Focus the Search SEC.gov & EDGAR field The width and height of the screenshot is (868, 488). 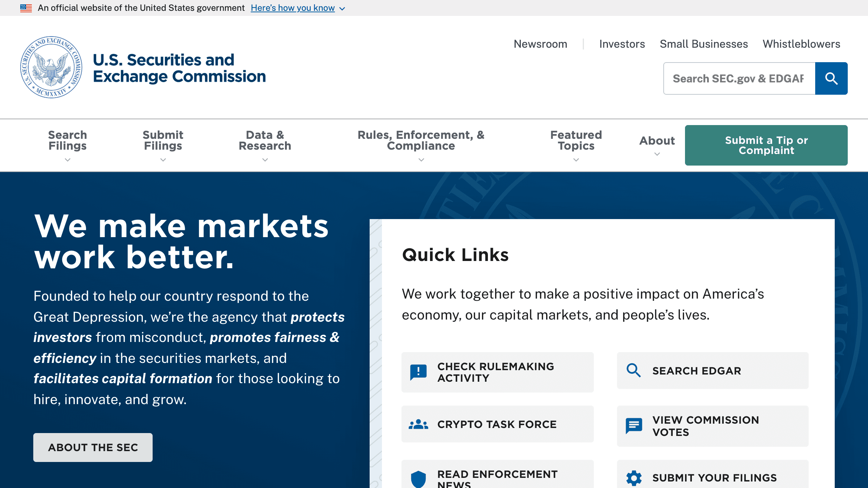pyautogui.click(x=739, y=78)
